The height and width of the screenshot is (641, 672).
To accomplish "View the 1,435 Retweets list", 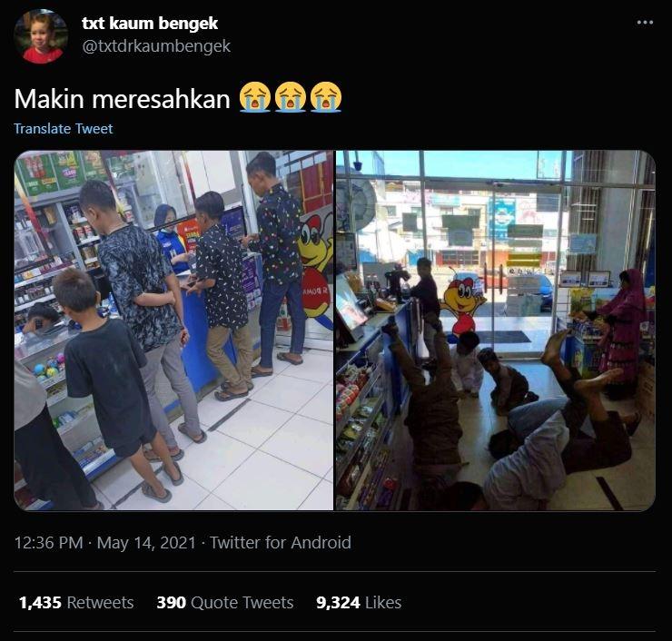I will pyautogui.click(x=76, y=603).
